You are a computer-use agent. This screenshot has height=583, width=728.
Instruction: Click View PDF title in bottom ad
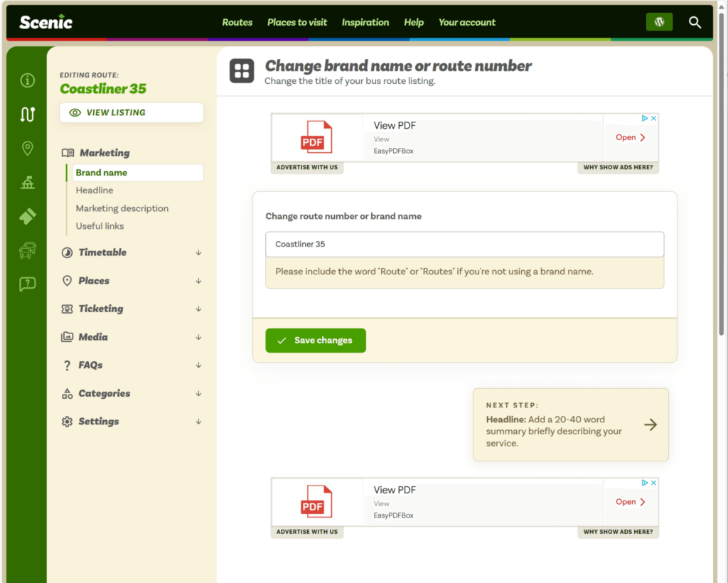(x=395, y=490)
